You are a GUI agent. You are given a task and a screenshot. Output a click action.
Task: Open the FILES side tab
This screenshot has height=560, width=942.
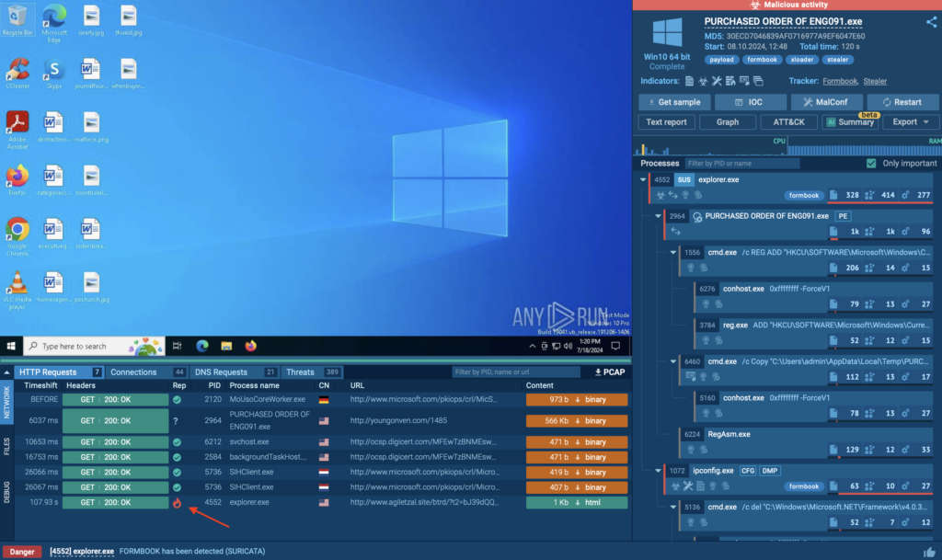tap(6, 446)
